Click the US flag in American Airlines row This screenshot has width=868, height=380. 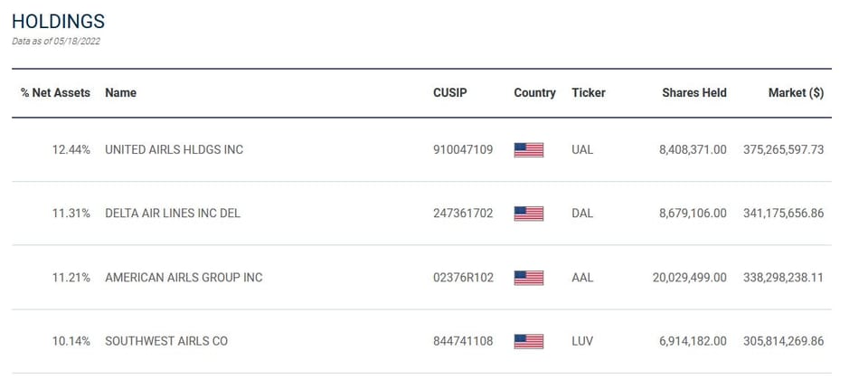pyautogui.click(x=529, y=278)
